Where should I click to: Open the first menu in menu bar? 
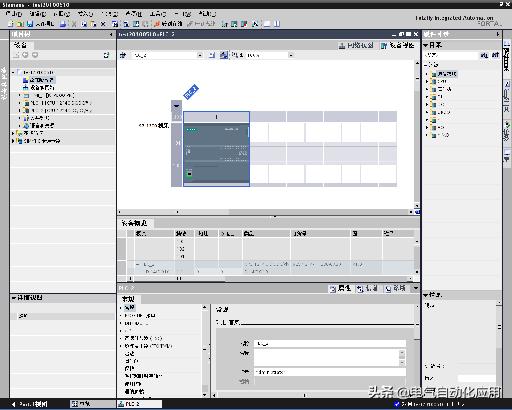tap(14, 14)
